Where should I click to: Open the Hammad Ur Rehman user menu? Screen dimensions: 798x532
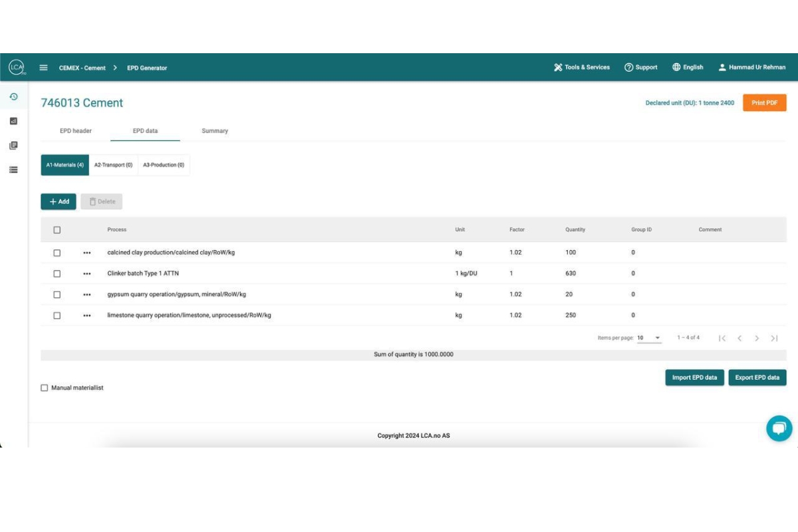coord(752,67)
